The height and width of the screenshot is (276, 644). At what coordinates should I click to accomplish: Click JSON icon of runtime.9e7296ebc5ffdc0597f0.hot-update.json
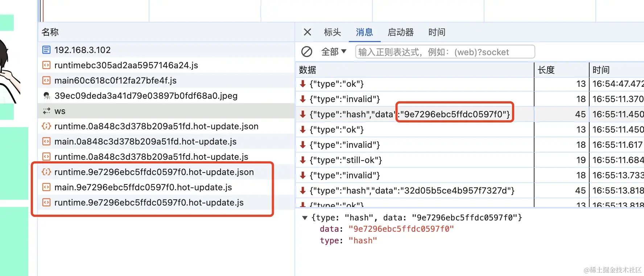click(x=46, y=172)
